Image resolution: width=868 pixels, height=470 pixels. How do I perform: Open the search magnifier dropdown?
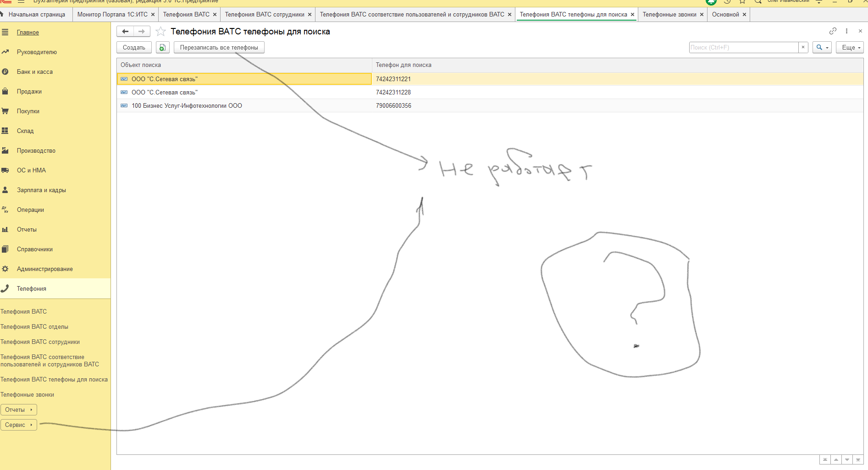click(x=822, y=47)
